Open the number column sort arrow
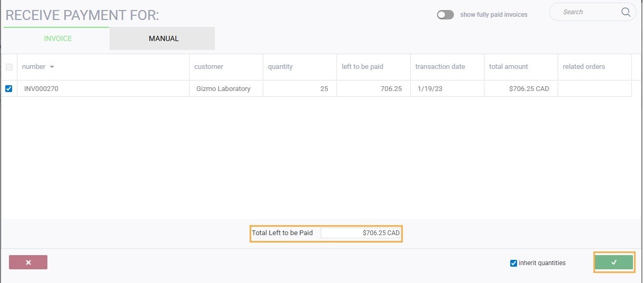 tap(52, 67)
